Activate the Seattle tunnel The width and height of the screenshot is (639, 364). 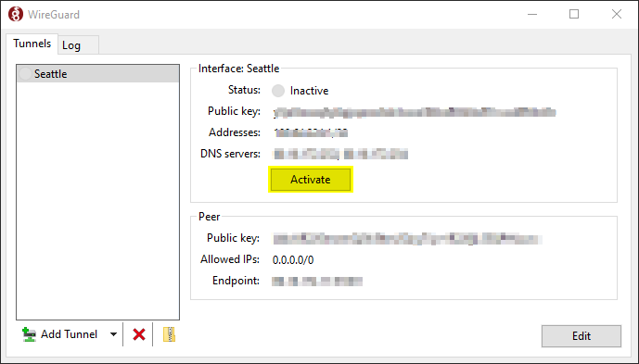310,180
